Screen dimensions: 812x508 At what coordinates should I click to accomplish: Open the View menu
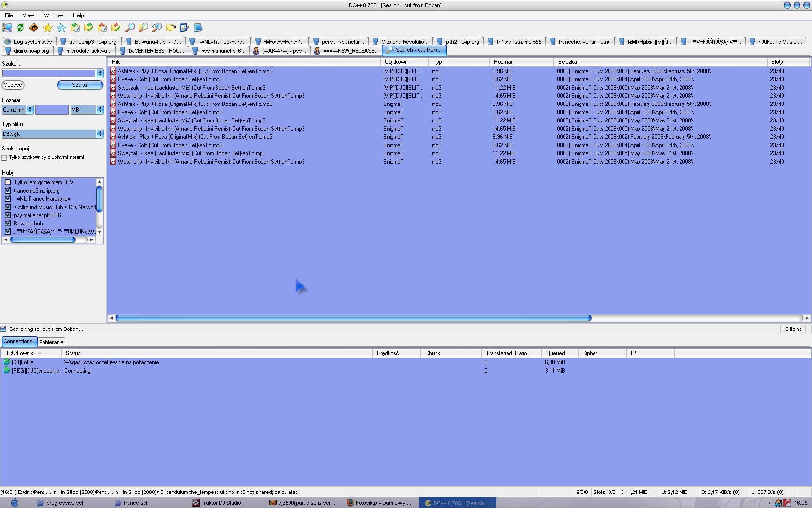[28, 15]
